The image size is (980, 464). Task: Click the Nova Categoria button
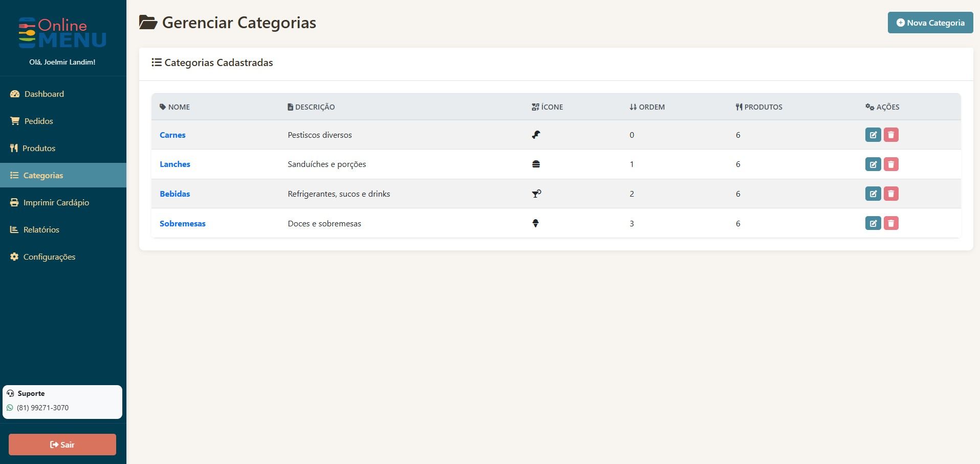pos(930,23)
